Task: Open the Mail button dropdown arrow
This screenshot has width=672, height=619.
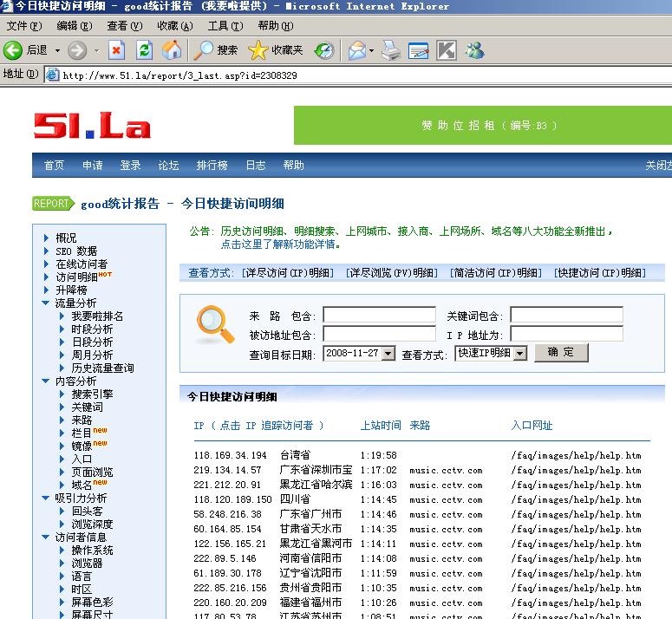Action: [371, 50]
